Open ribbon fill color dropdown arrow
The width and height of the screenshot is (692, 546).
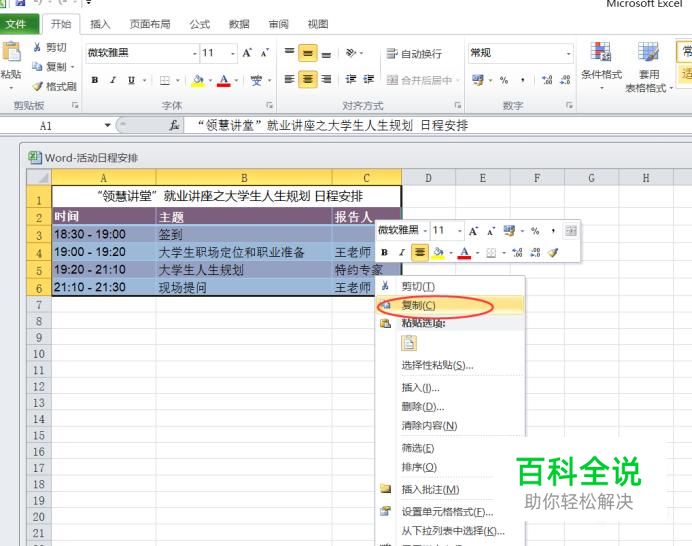pyautogui.click(x=210, y=80)
